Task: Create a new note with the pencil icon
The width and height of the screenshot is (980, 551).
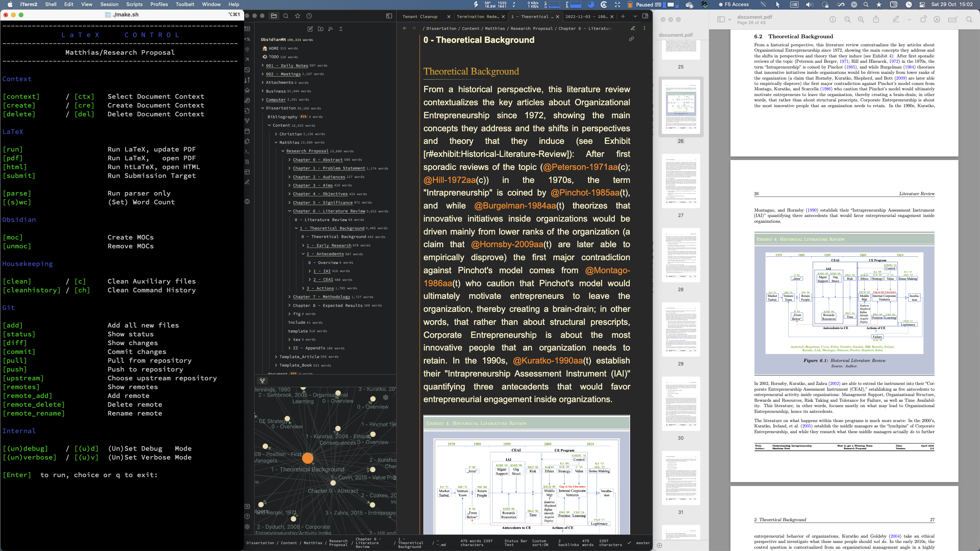Action: [310, 29]
